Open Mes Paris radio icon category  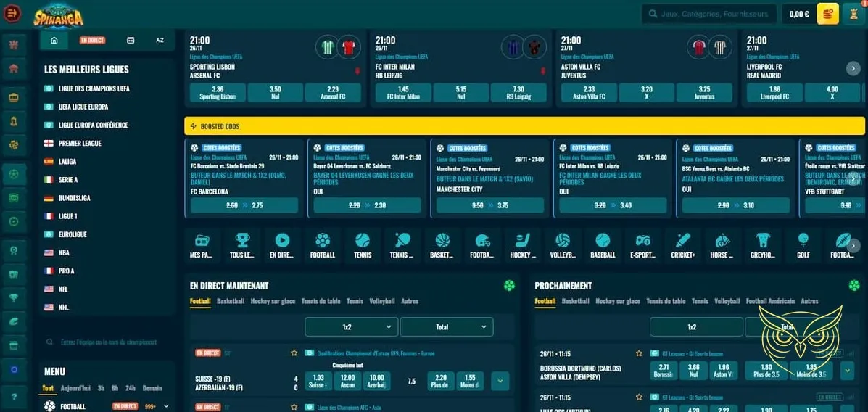pyautogui.click(x=202, y=246)
